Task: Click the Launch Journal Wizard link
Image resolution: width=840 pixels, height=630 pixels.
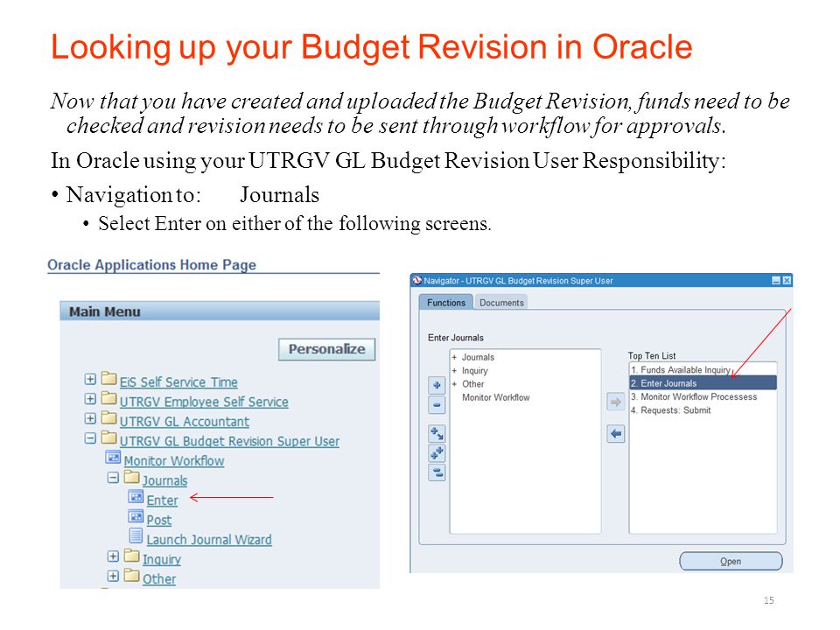Action: tap(209, 540)
